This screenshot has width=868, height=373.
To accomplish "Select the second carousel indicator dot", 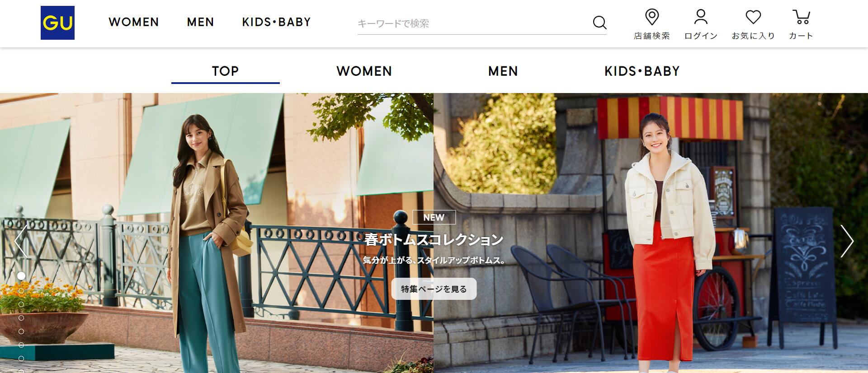I will (21, 291).
